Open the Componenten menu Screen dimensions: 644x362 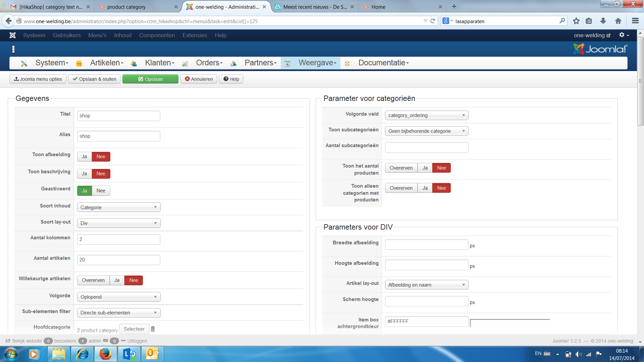click(x=157, y=35)
